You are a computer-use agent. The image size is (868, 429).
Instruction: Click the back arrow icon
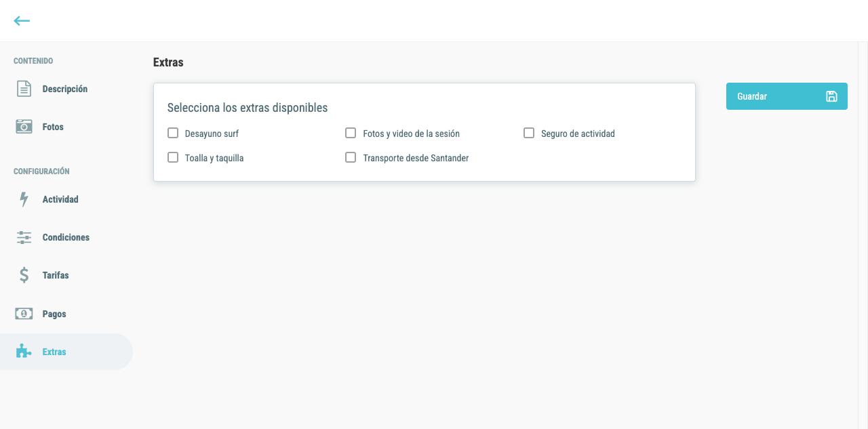(x=22, y=21)
